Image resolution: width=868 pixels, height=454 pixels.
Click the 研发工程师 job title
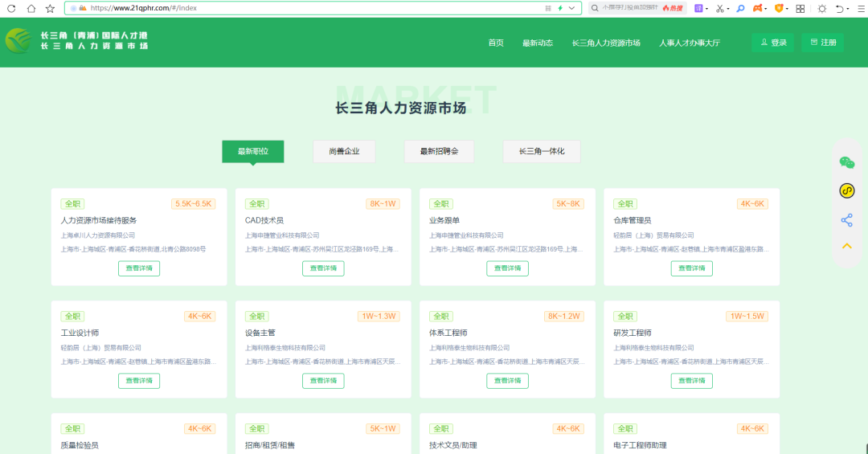[633, 333]
